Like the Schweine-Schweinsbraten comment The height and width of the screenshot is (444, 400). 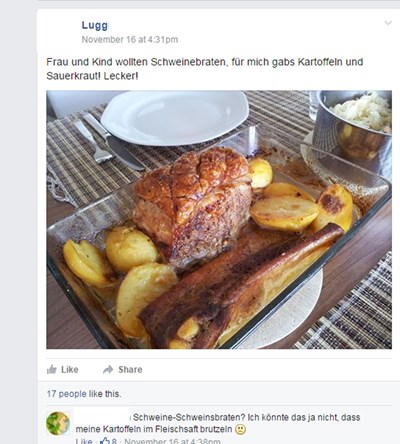(x=83, y=441)
